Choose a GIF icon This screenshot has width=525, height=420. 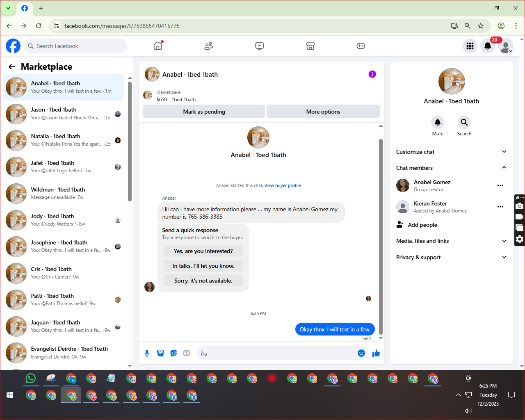pyautogui.click(x=187, y=353)
